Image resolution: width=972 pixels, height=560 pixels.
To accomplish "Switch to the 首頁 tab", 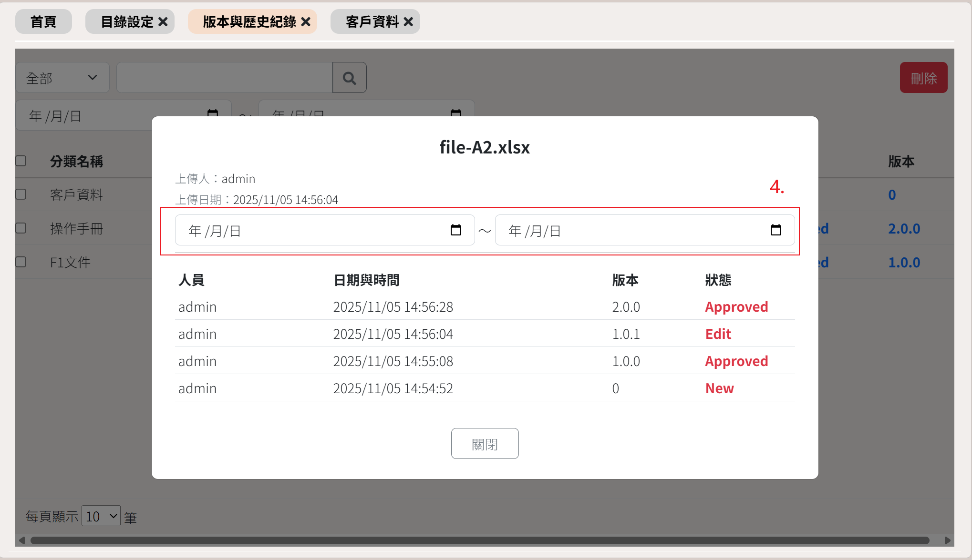I will coord(43,22).
